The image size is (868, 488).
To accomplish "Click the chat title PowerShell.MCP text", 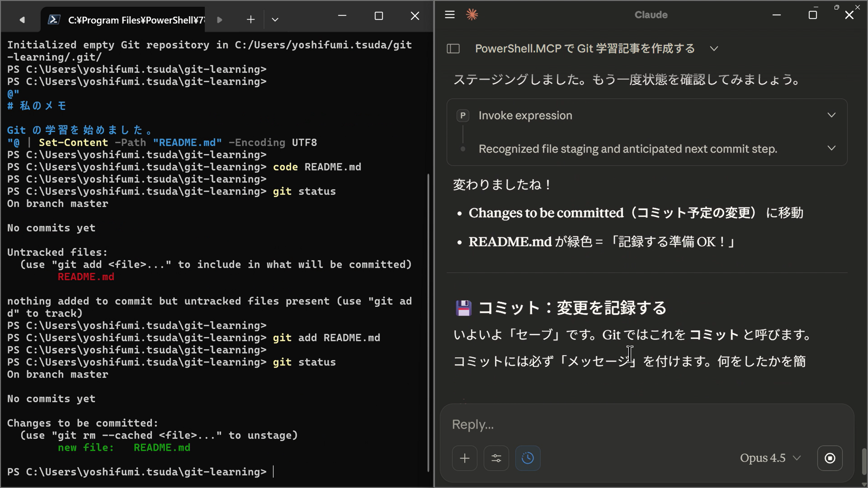I will click(585, 49).
